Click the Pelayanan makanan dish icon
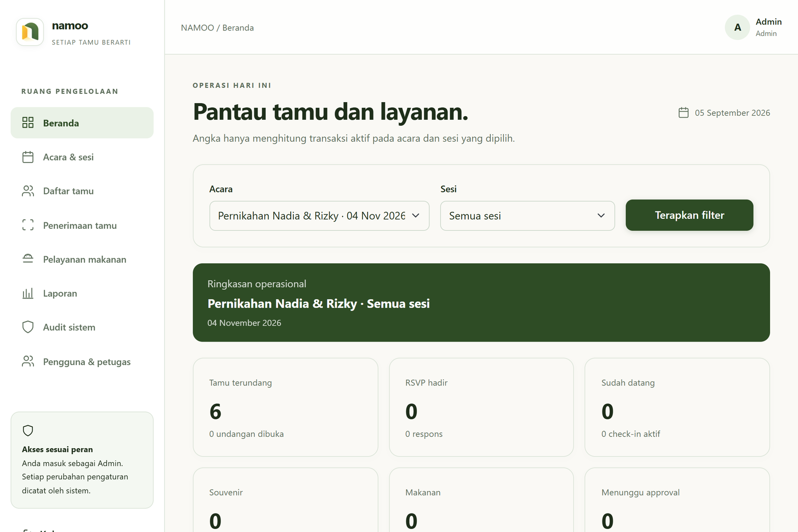 coord(28,259)
